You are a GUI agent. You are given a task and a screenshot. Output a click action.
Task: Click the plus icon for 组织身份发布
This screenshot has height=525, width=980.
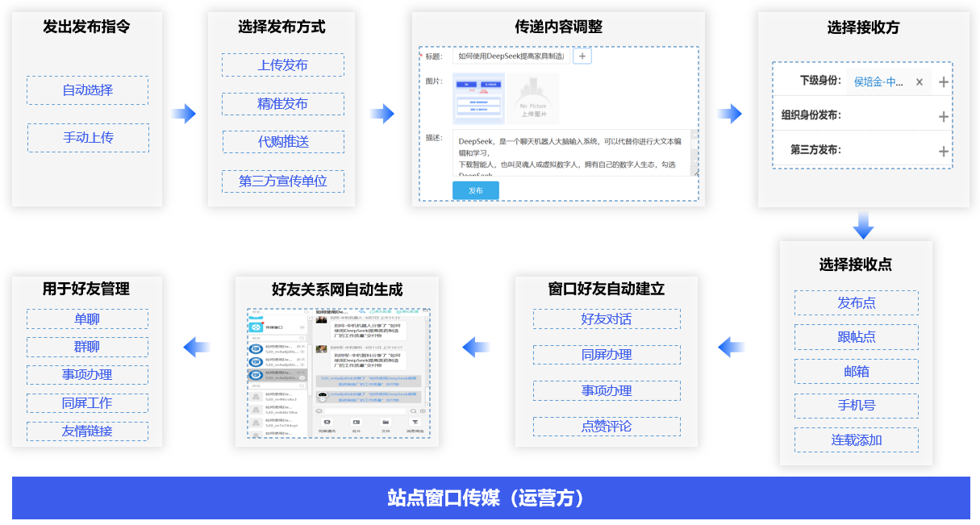click(x=943, y=116)
